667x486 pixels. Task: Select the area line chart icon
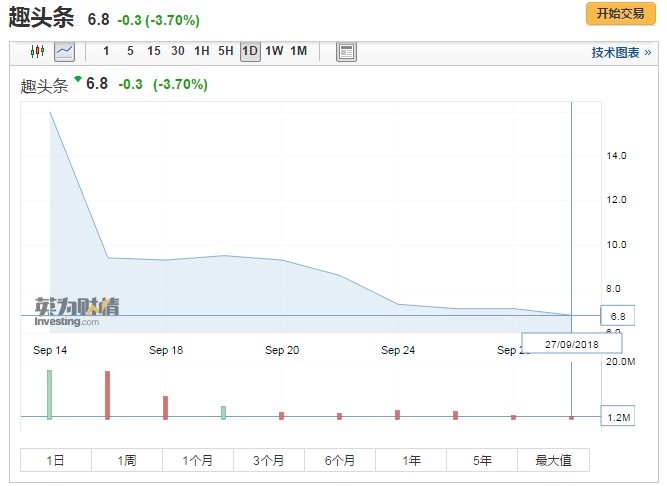[65, 52]
